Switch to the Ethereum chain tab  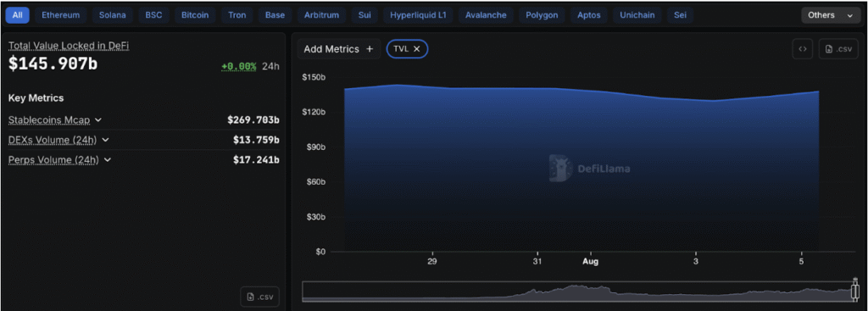pos(60,15)
